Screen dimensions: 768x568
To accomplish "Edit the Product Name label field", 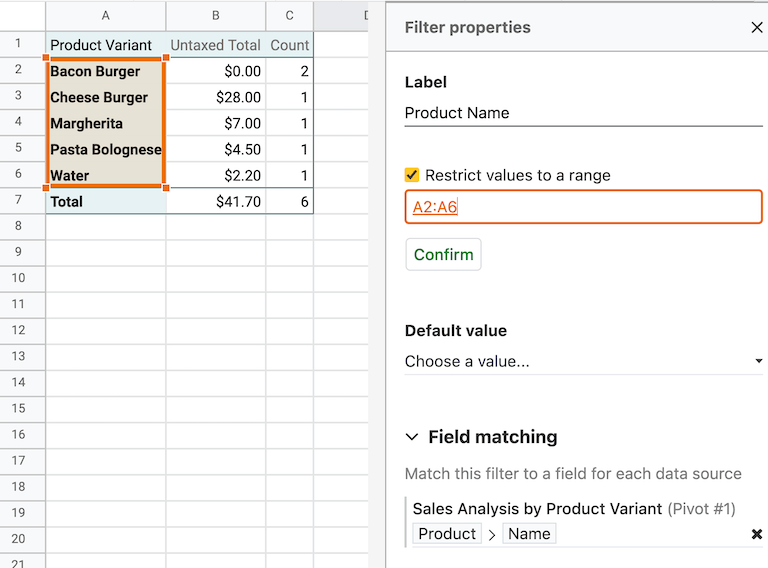I will (583, 113).
